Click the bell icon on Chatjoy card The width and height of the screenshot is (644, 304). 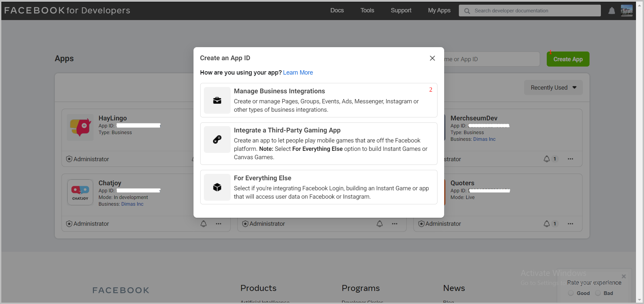pos(204,224)
